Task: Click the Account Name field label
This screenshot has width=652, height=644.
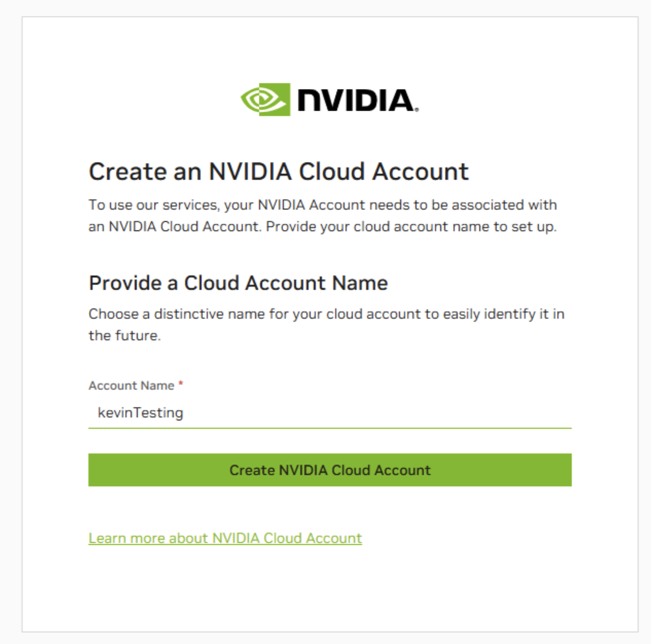Action: (x=132, y=386)
